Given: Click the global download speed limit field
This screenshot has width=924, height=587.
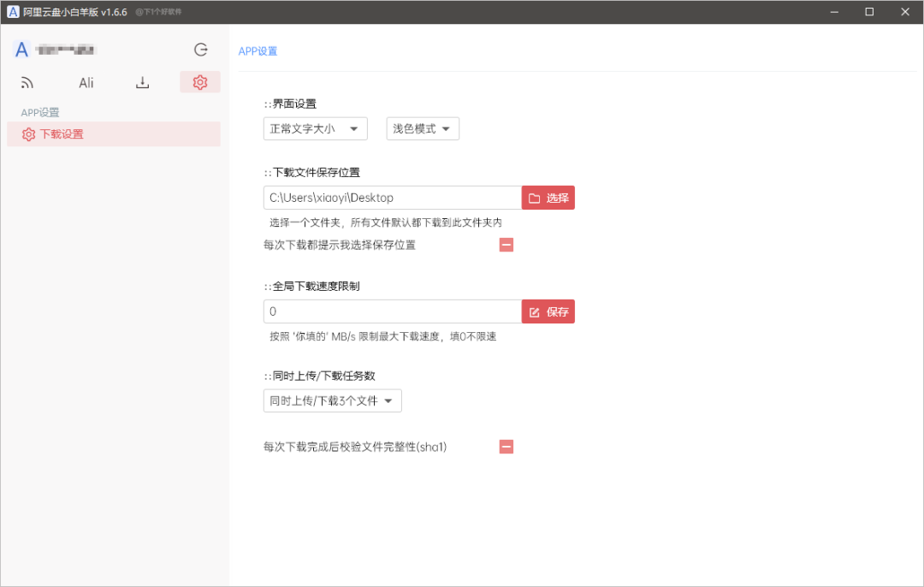Looking at the screenshot, I should click(393, 312).
